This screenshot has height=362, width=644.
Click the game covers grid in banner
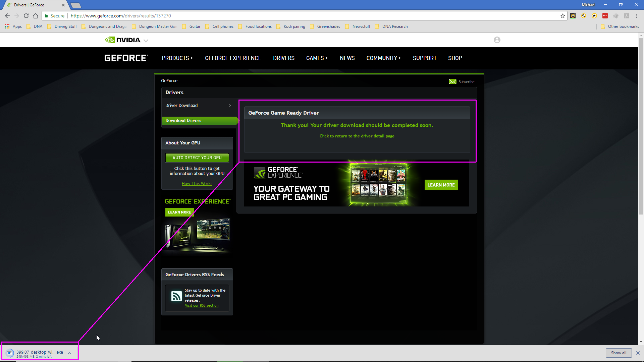[378, 183]
